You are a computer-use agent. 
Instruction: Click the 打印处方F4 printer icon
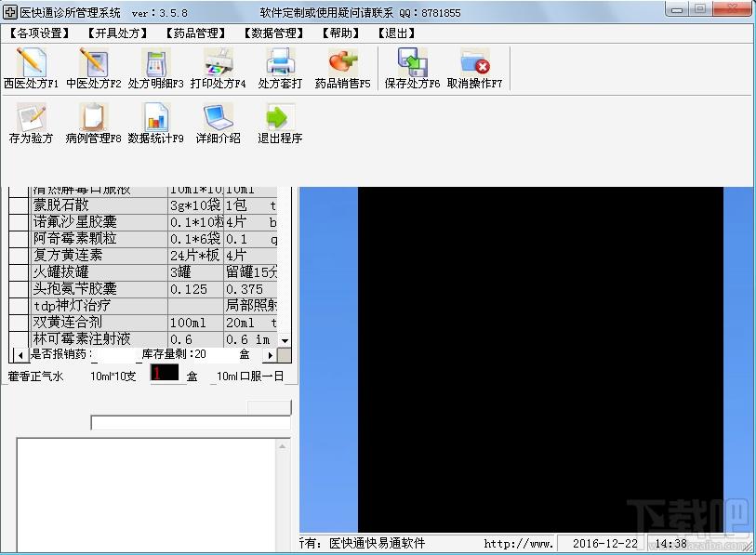click(x=218, y=69)
